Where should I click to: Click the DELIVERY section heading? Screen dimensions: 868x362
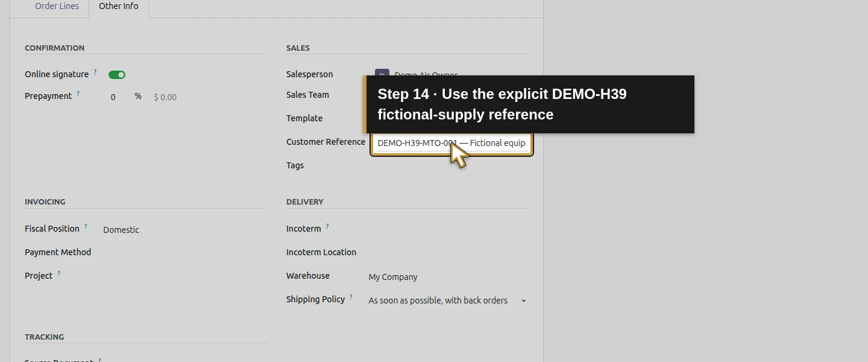tap(305, 202)
